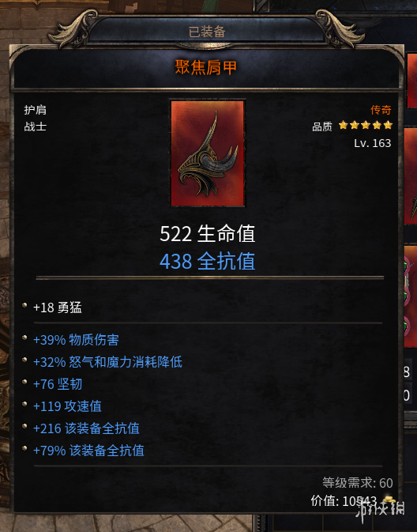Click the five-star quality rating
Screen dimensions: 417x532
pyautogui.click(x=366, y=125)
